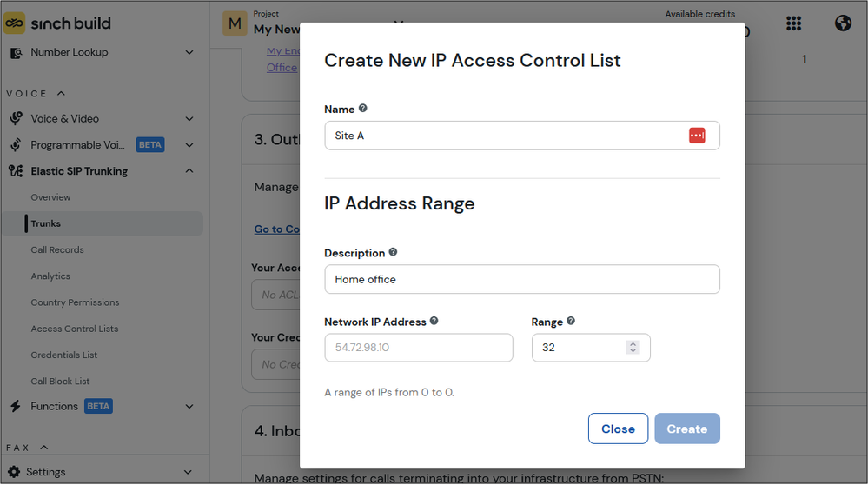Go to Call Records
The width and height of the screenshot is (868, 485).
[x=57, y=249]
